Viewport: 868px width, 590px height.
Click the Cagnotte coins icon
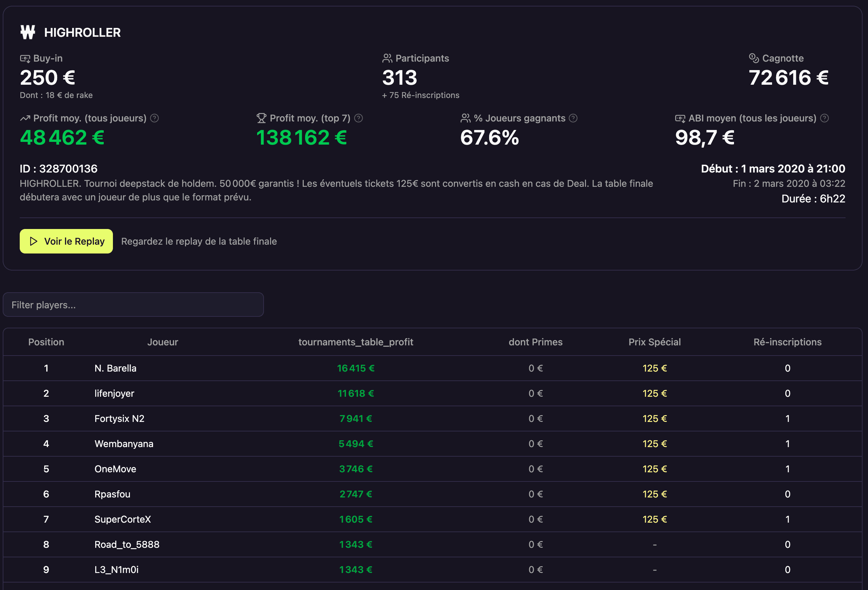click(754, 58)
